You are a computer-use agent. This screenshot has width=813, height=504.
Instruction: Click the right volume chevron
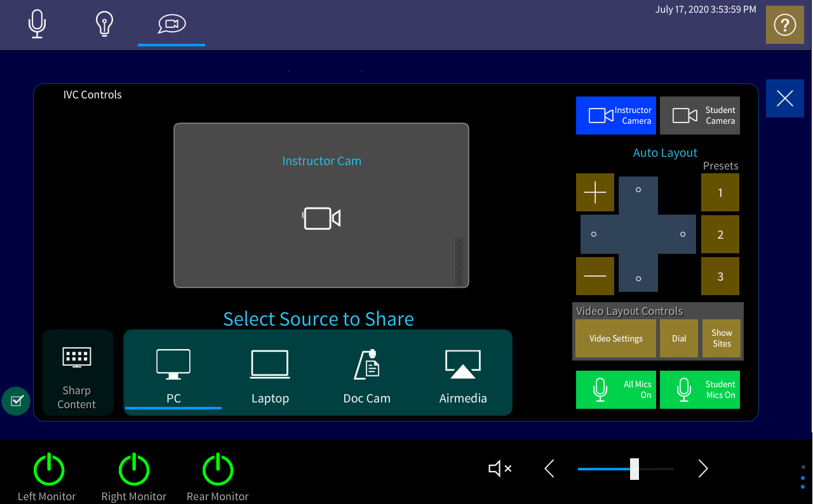702,468
